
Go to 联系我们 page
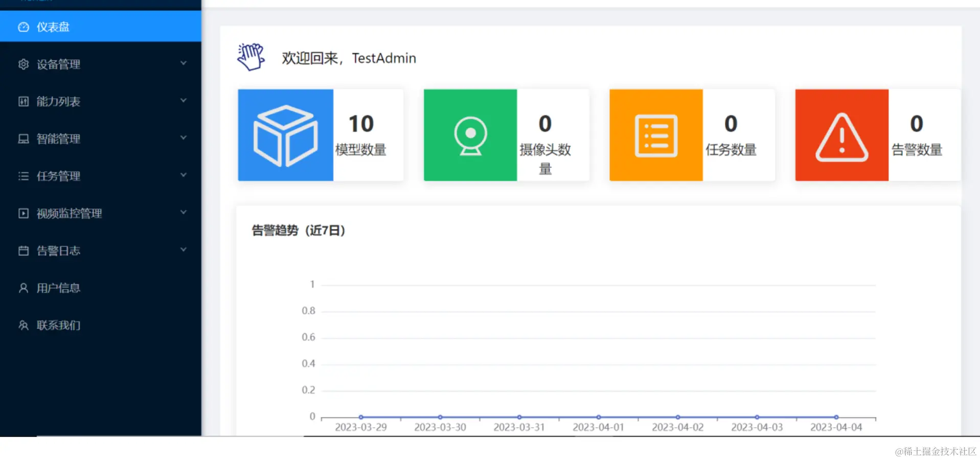pos(101,325)
